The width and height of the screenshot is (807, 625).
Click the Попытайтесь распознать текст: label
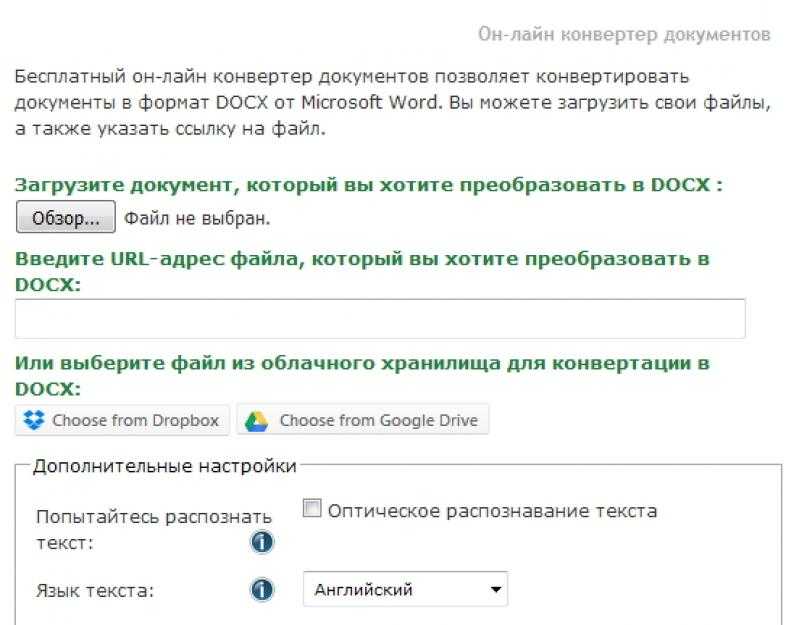154,529
